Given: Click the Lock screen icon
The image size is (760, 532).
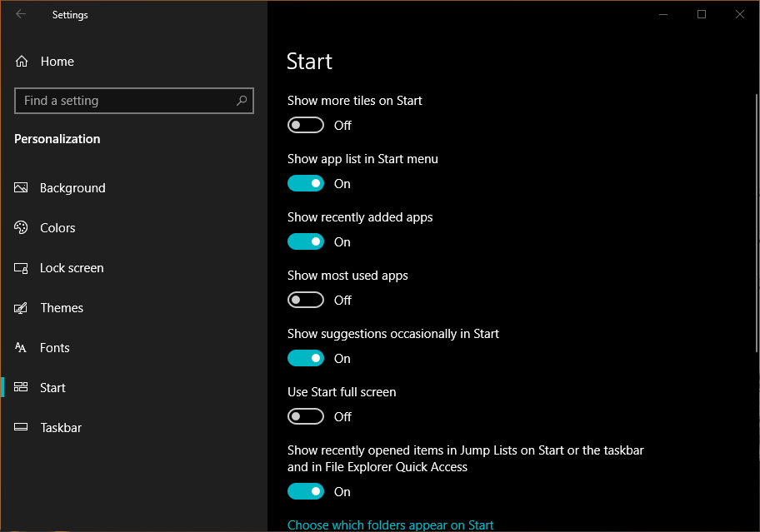Looking at the screenshot, I should pyautogui.click(x=22, y=268).
